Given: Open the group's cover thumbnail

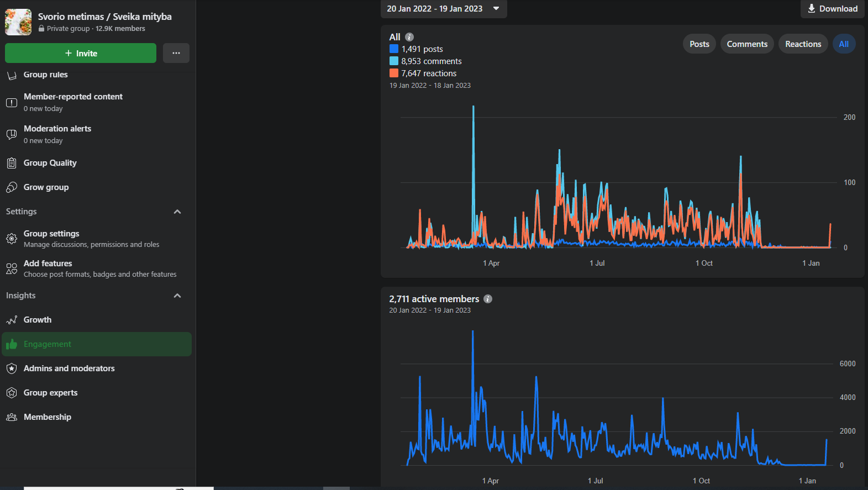Looking at the screenshot, I should click(18, 22).
